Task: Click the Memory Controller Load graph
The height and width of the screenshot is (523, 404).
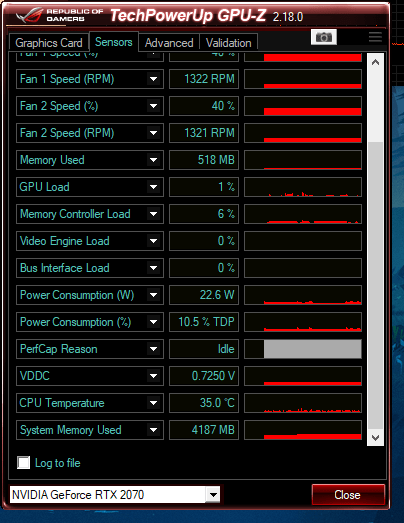Action: [303, 214]
